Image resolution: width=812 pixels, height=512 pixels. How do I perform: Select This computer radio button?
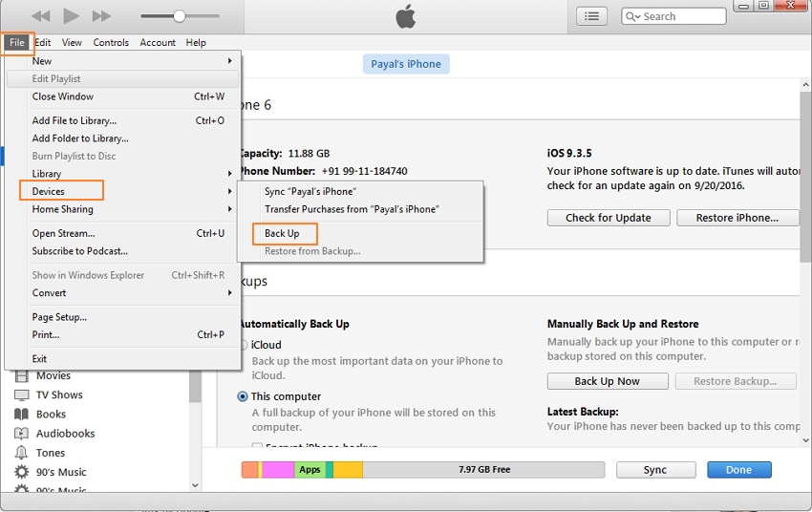coord(243,396)
